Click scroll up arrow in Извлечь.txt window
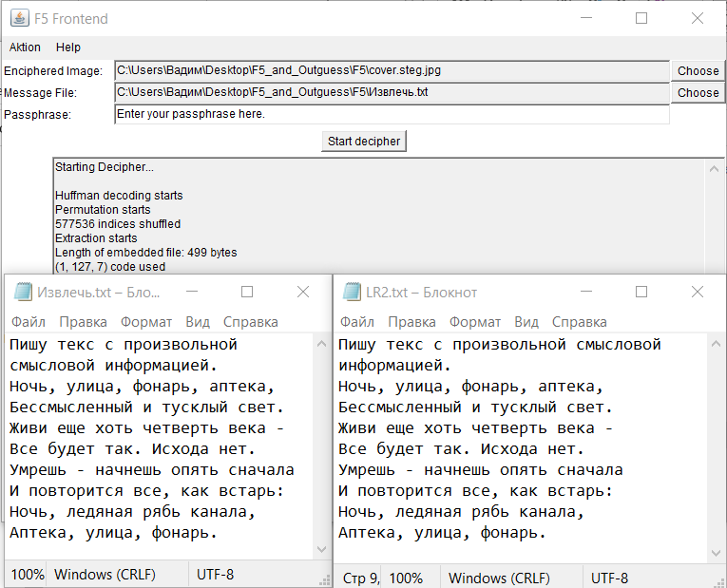This screenshot has width=727, height=588. [321, 344]
